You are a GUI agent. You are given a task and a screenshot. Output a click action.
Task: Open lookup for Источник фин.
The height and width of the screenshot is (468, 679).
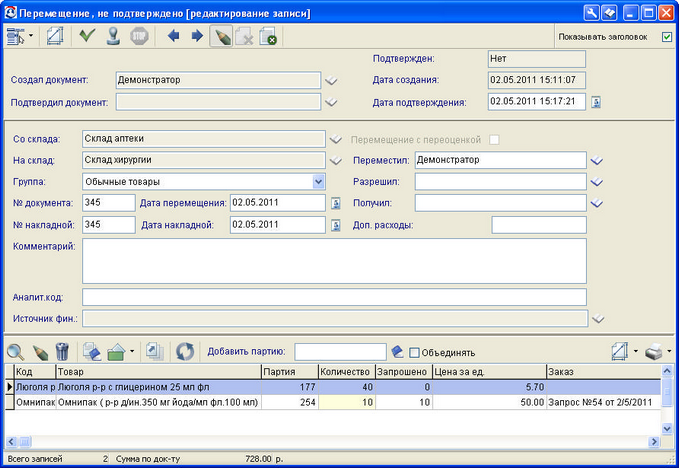pos(598,319)
